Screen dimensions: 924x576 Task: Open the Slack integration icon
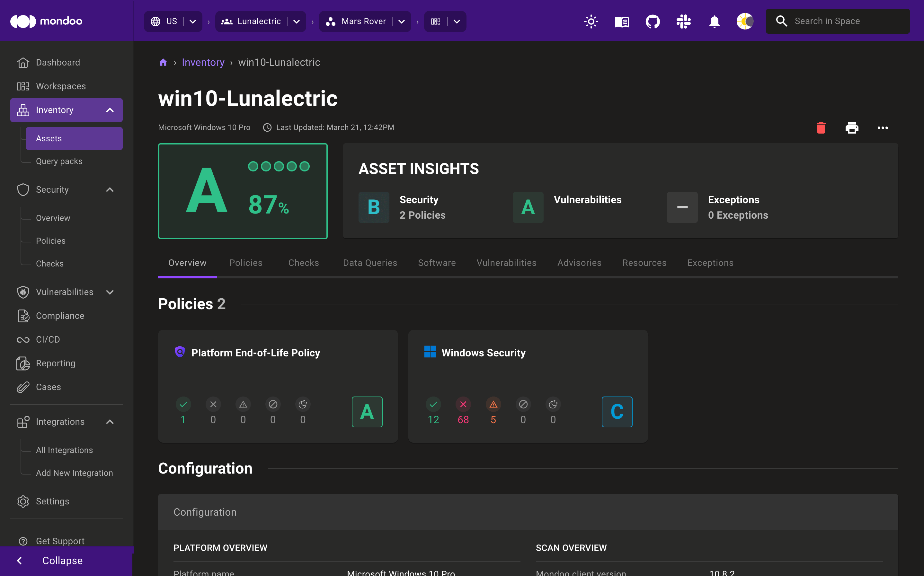click(x=683, y=21)
